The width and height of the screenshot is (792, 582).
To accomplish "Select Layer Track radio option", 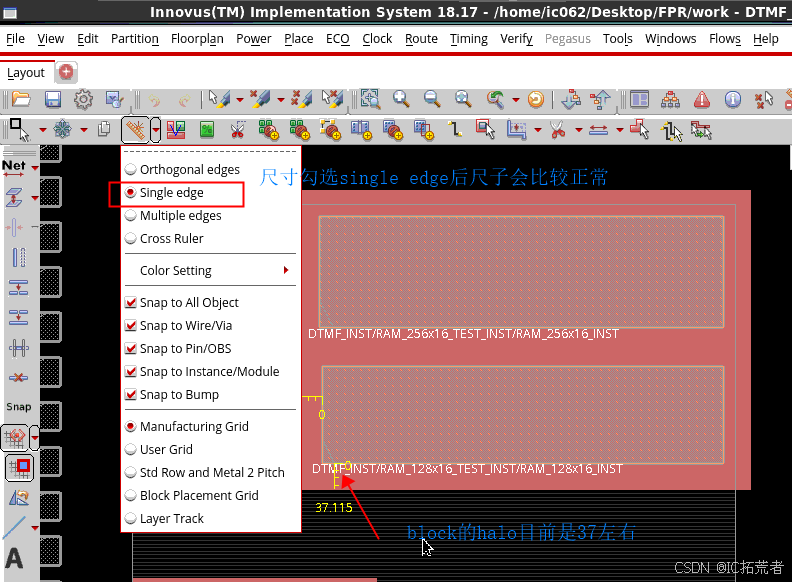I will (164, 518).
